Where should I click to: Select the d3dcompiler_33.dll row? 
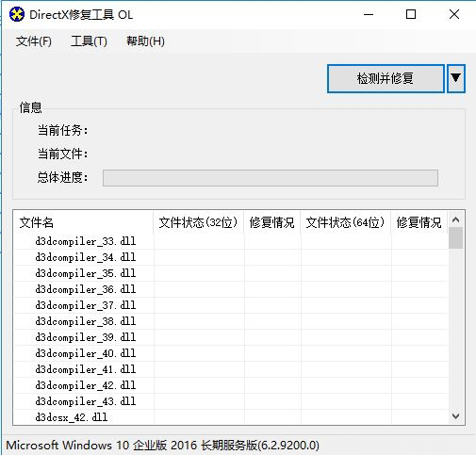(x=231, y=241)
